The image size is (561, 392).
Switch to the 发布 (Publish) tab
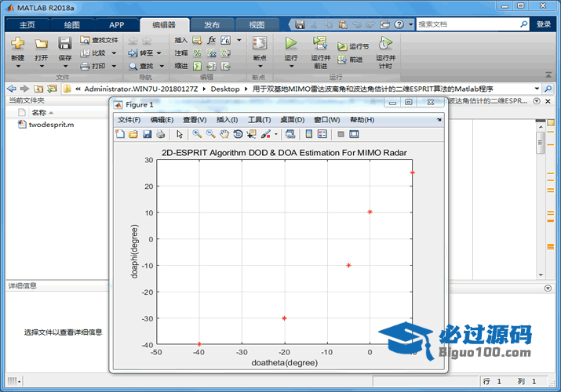(x=212, y=24)
